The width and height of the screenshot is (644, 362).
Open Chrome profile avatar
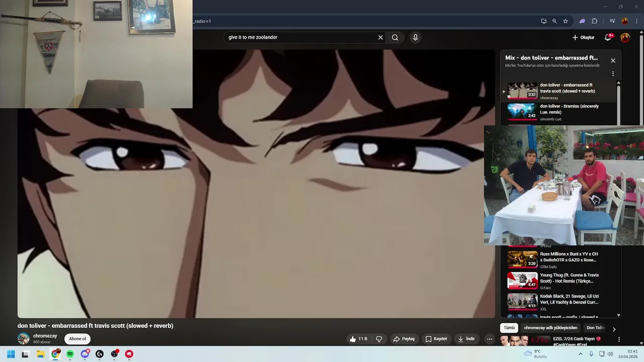[x=624, y=21]
